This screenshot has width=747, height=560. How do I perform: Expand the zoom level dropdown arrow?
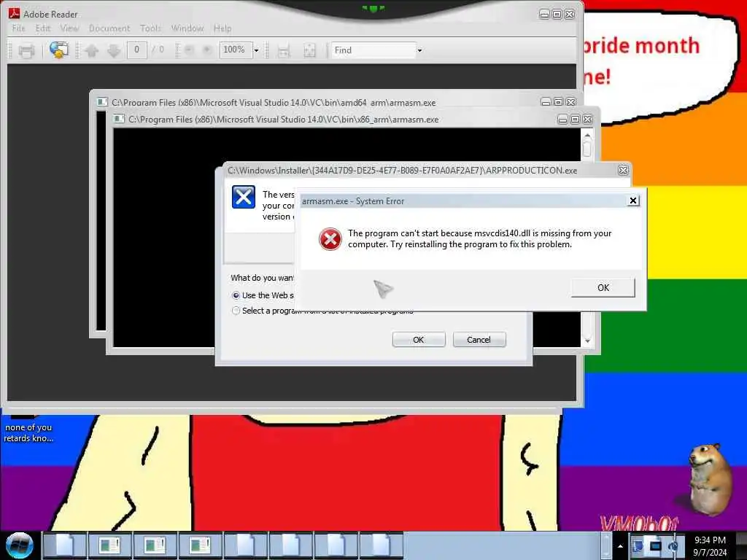tap(256, 50)
